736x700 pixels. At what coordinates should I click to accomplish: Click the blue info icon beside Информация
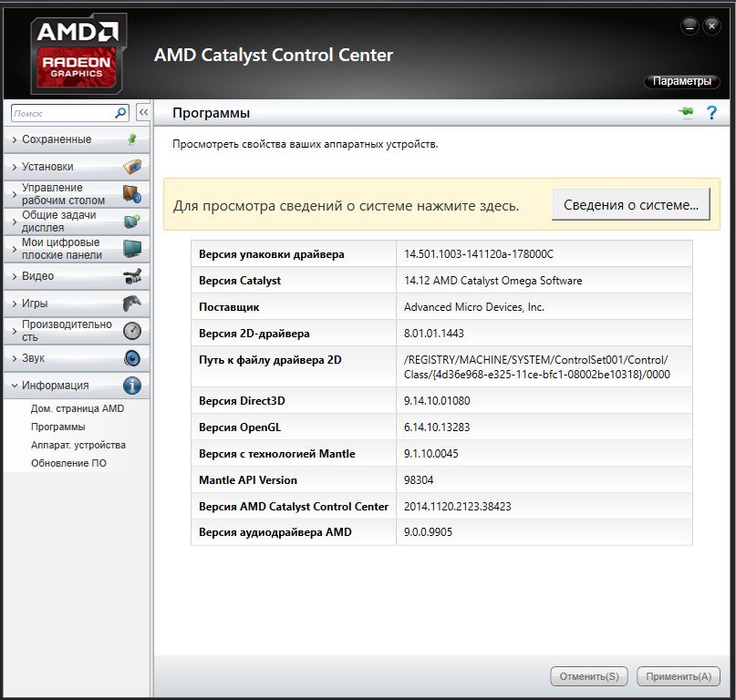point(132,386)
